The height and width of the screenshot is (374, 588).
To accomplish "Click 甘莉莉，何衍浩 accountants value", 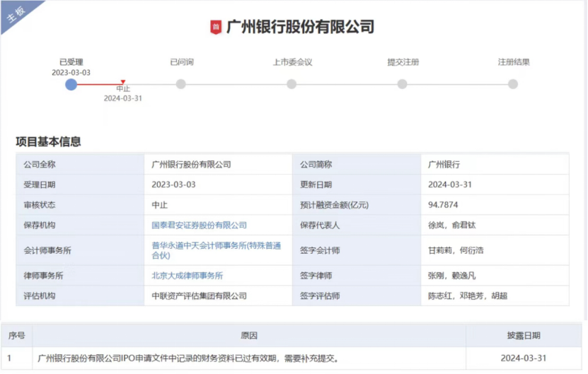I will tap(456, 250).
